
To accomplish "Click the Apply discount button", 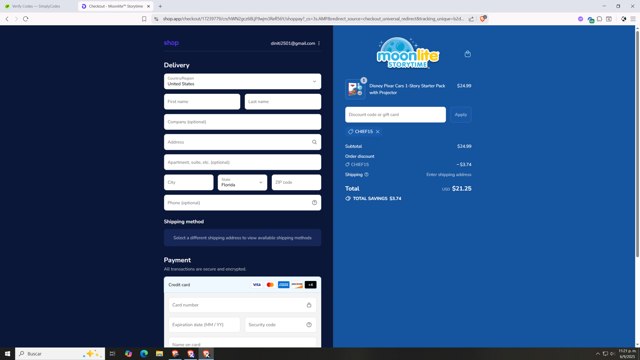I will [x=461, y=115].
